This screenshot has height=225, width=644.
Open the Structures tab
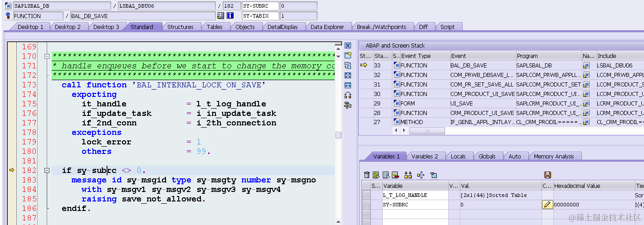[180, 27]
